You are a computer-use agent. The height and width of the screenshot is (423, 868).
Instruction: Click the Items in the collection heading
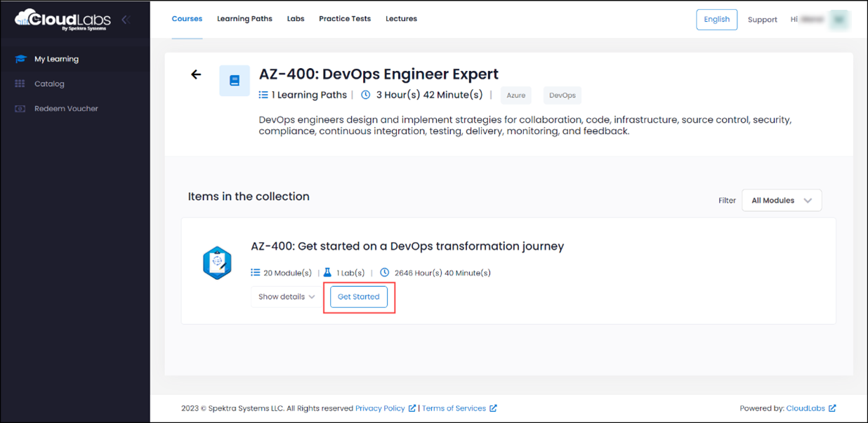click(x=249, y=196)
